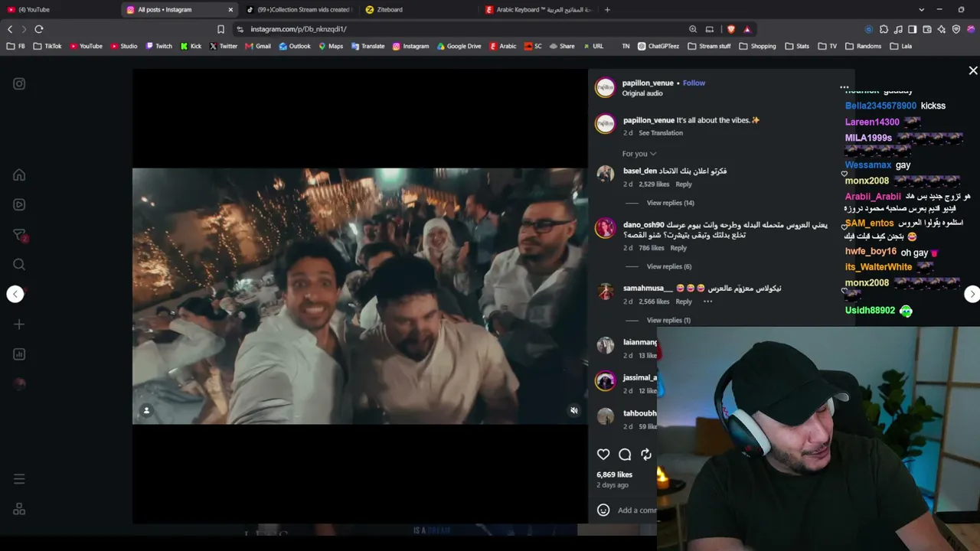The height and width of the screenshot is (551, 980).
Task: Open browser extensions puzzle icon
Action: click(884, 29)
